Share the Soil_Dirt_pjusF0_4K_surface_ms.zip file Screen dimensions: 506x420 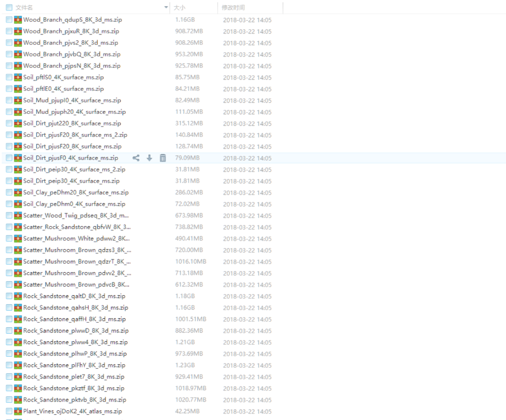click(x=136, y=158)
